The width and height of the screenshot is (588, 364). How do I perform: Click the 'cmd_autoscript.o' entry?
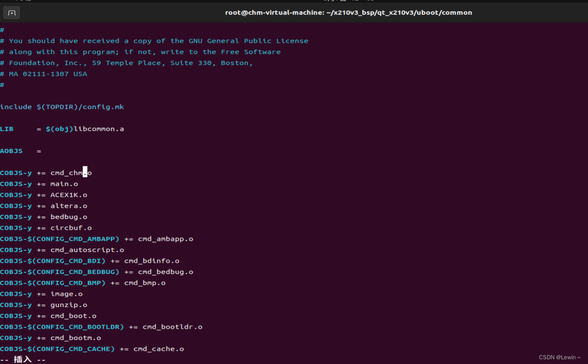tap(87, 250)
